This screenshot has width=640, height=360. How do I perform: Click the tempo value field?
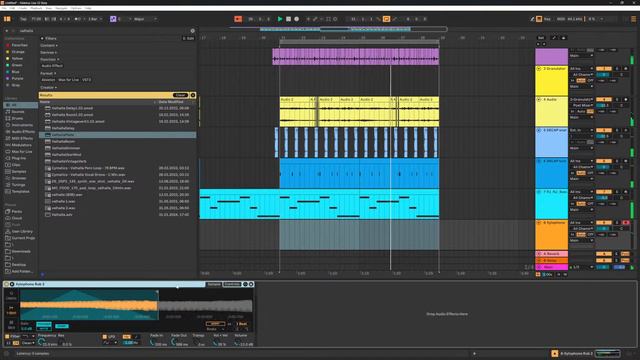click(36, 19)
